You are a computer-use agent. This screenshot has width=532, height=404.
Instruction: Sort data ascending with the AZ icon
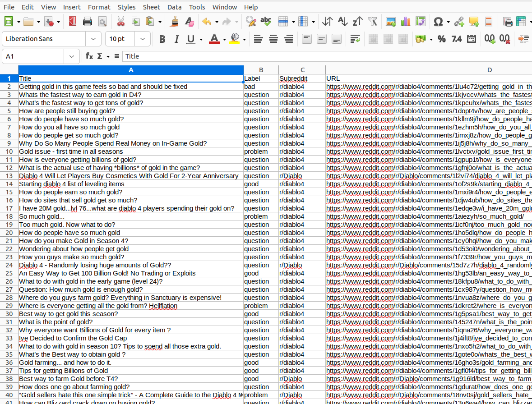pyautogui.click(x=342, y=21)
